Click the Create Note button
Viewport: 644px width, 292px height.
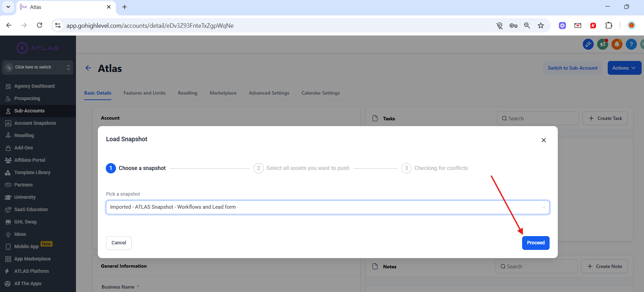pyautogui.click(x=604, y=266)
